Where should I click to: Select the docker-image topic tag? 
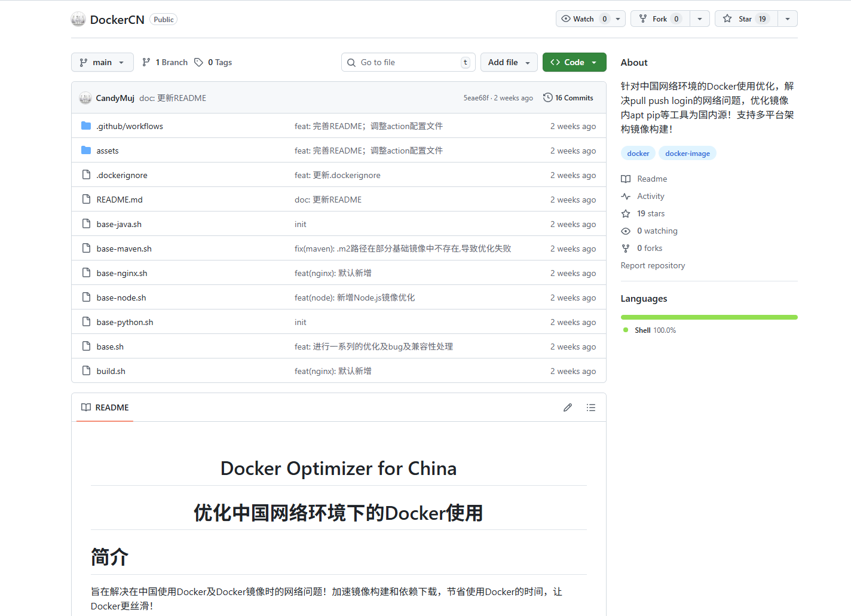click(687, 153)
